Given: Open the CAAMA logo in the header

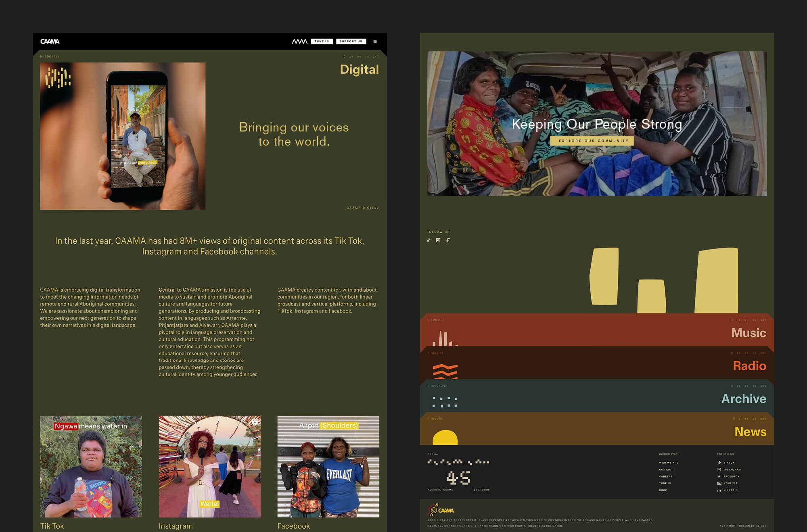Looking at the screenshot, I should click(50, 41).
